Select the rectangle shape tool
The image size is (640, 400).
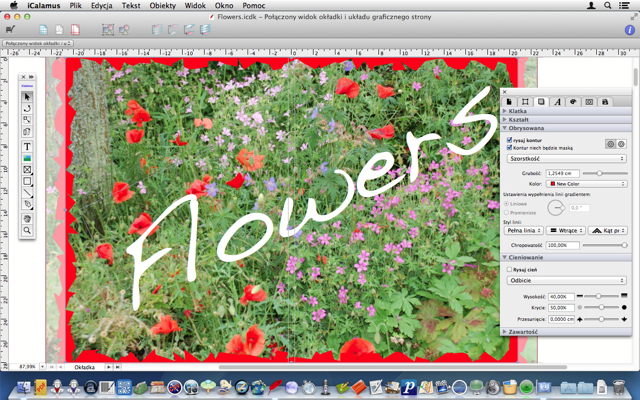pos(27,181)
